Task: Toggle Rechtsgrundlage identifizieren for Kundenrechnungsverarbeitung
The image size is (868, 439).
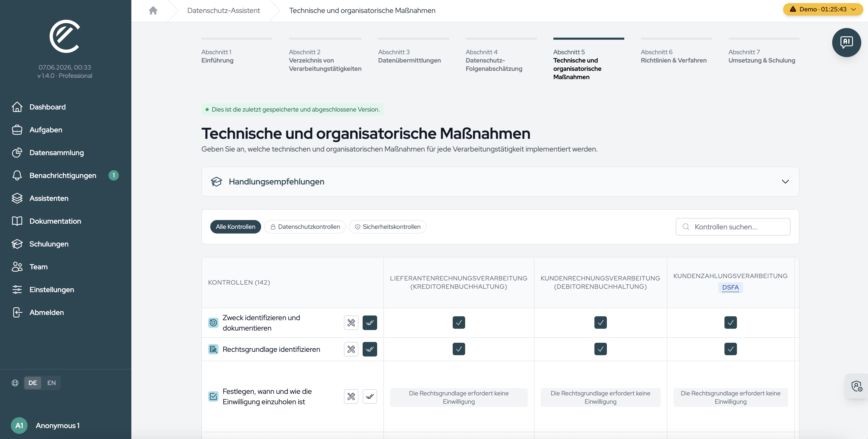Action: point(600,349)
